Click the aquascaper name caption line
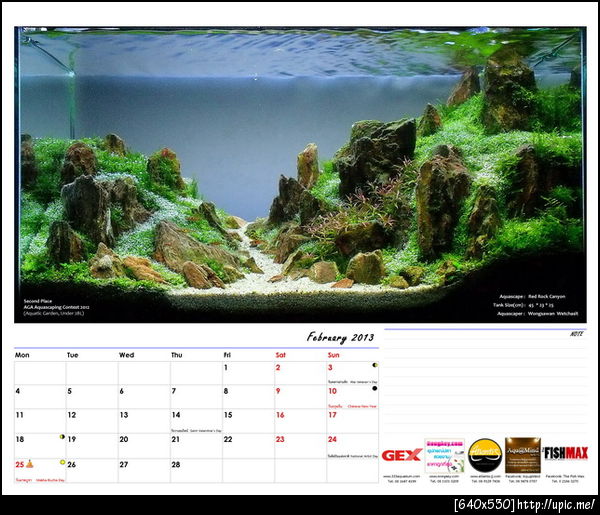 537,314
